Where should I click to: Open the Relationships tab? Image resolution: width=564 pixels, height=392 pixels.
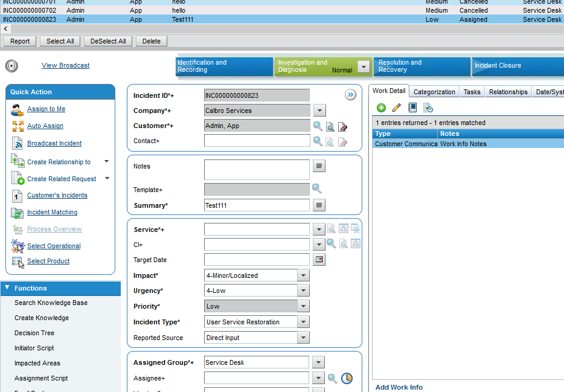click(508, 92)
